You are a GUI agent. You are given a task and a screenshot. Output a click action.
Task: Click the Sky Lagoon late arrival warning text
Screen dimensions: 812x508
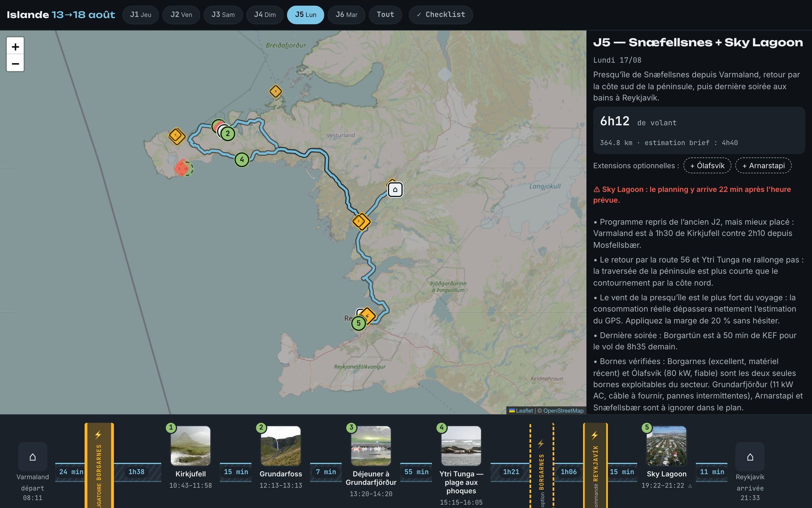point(692,195)
